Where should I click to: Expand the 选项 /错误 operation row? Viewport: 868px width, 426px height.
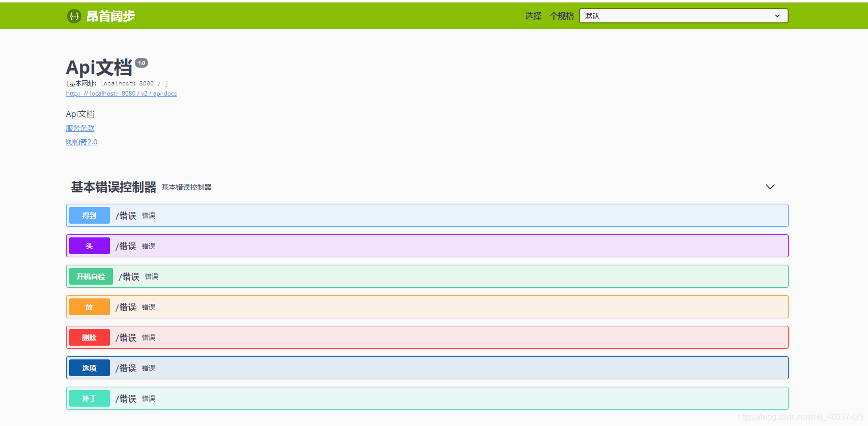pos(427,368)
